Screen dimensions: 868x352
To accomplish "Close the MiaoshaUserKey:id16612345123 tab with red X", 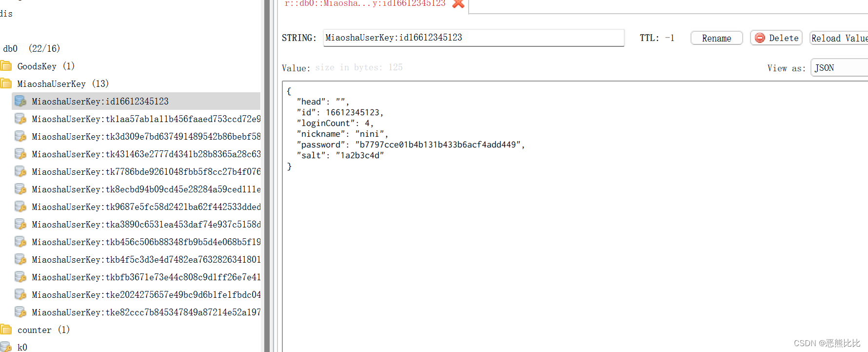I will click(458, 3).
